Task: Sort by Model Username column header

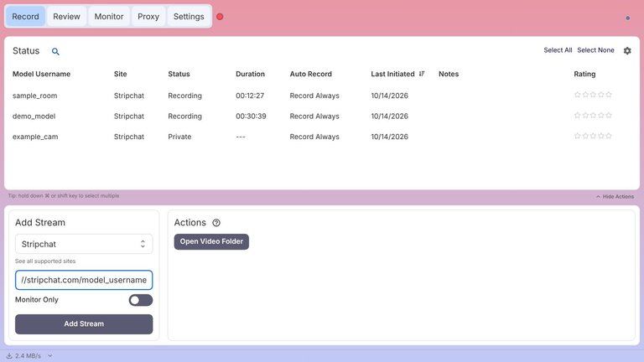Action: pos(41,74)
